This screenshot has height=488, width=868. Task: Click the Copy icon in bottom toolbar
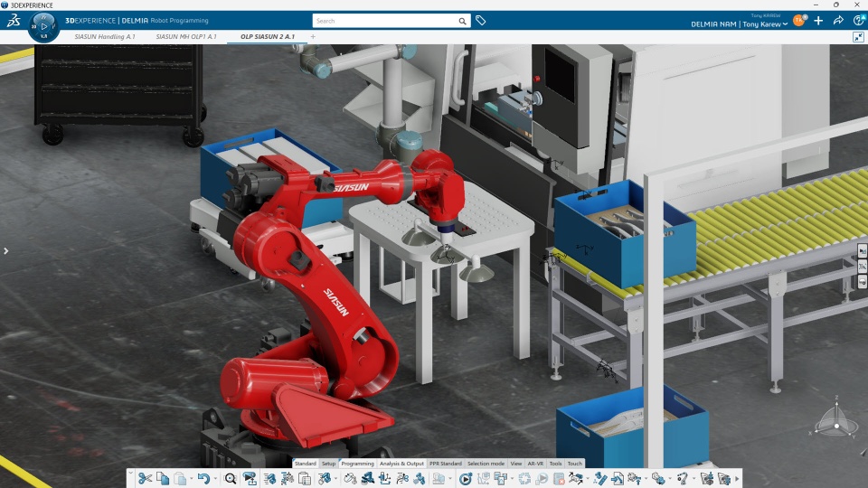(x=163, y=479)
